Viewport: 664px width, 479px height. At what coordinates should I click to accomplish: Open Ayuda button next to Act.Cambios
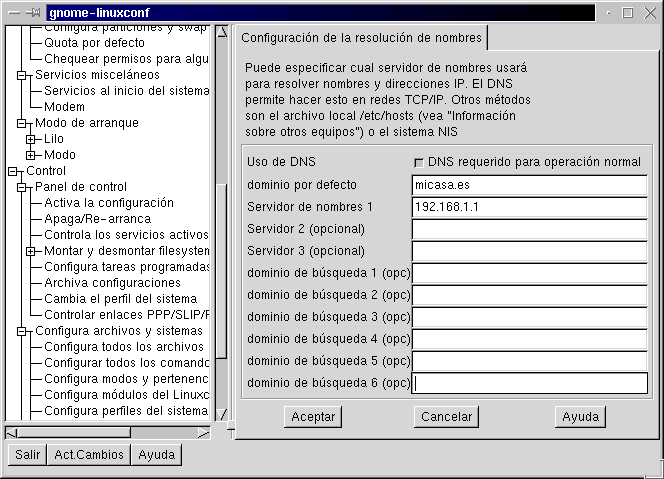(157, 455)
